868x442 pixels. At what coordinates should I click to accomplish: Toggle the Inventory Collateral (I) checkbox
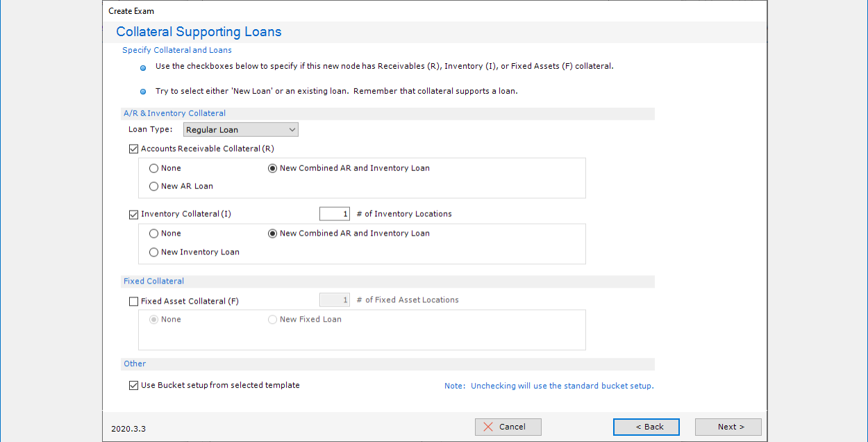(134, 214)
